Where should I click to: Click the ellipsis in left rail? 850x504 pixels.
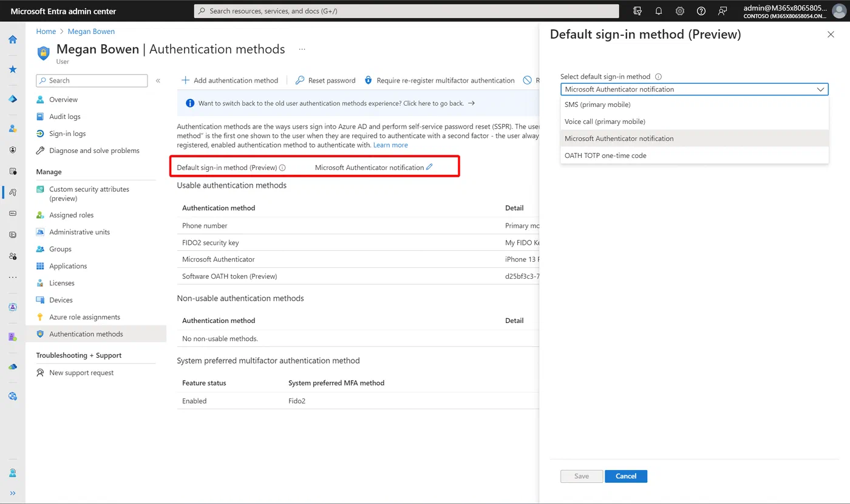[13, 277]
